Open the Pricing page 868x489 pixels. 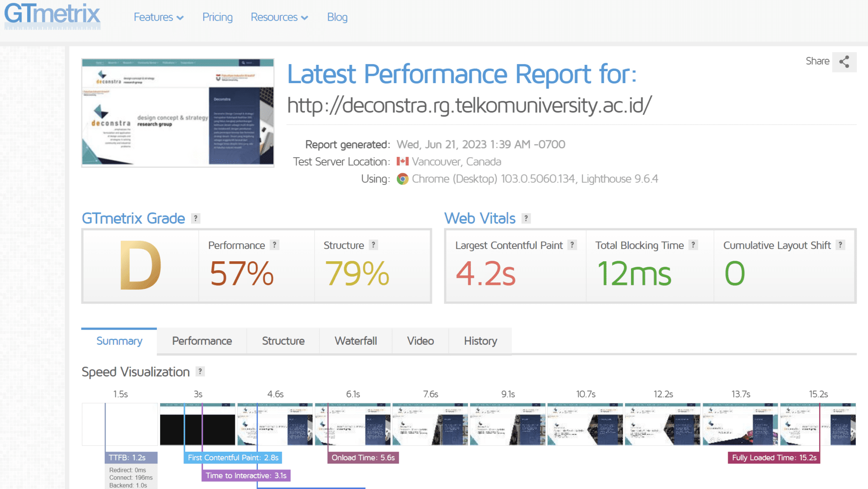pos(217,17)
